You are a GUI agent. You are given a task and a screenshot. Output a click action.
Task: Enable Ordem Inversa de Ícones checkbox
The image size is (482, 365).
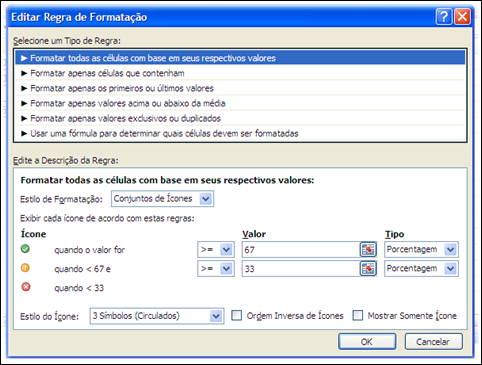(x=237, y=315)
